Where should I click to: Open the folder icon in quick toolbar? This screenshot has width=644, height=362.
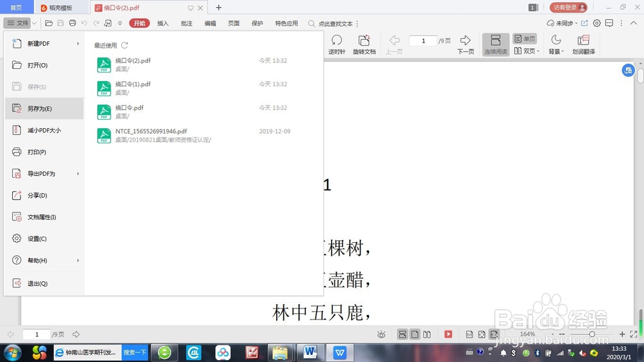(49, 23)
